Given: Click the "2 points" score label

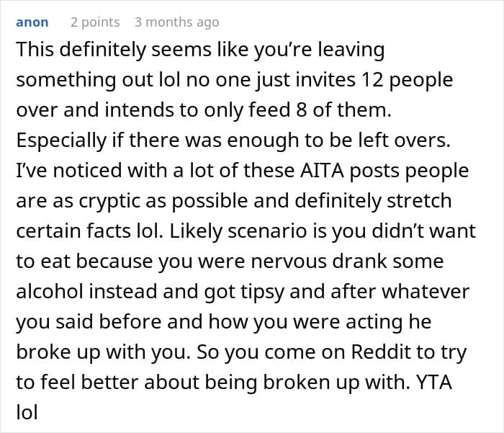Looking at the screenshot, I should tap(95, 22).
